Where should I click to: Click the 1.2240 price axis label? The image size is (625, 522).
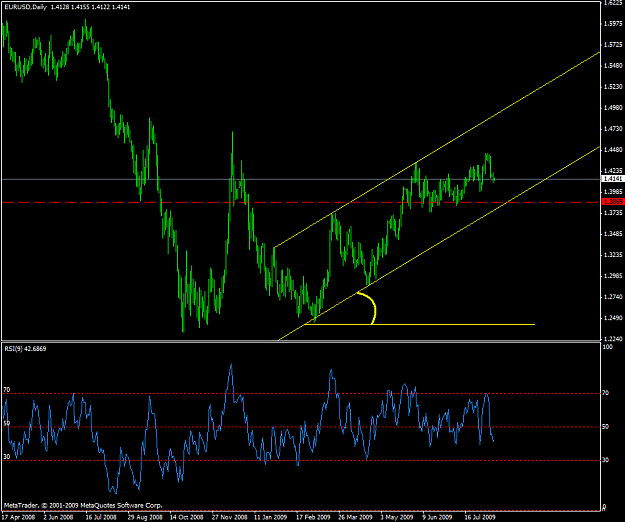tap(613, 339)
